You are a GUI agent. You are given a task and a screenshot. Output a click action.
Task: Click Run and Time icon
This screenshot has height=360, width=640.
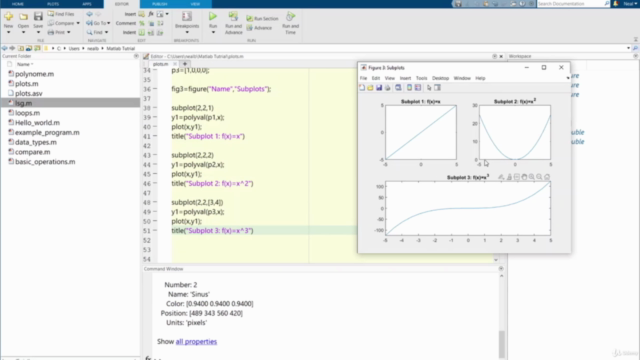(x=290, y=16)
